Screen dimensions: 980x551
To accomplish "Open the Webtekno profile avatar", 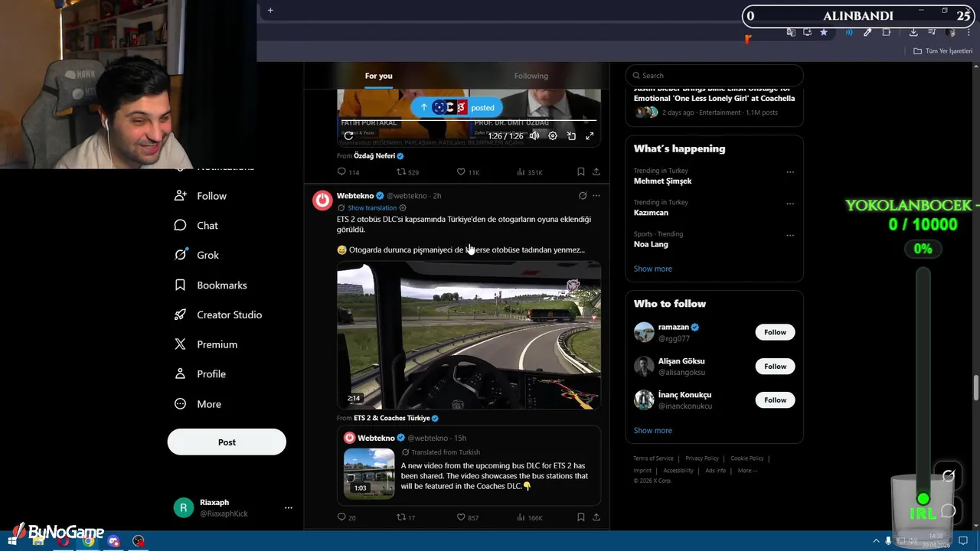I will pyautogui.click(x=322, y=201).
